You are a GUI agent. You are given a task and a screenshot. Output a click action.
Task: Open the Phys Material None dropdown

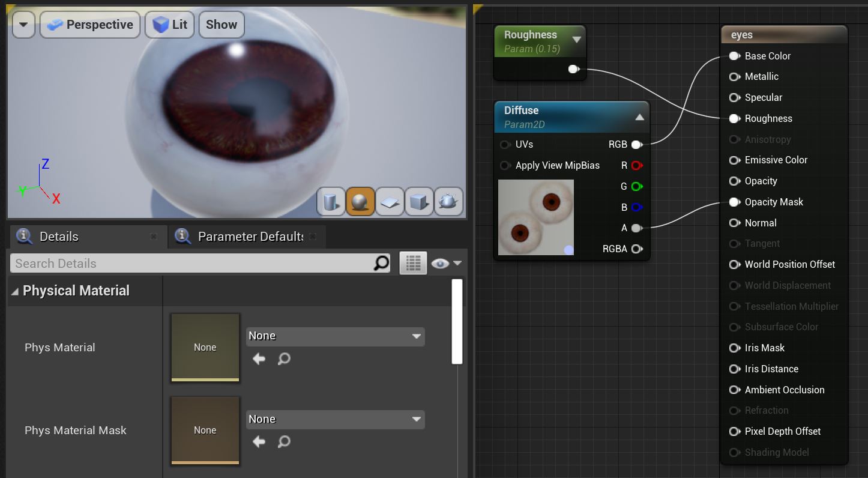(x=335, y=336)
